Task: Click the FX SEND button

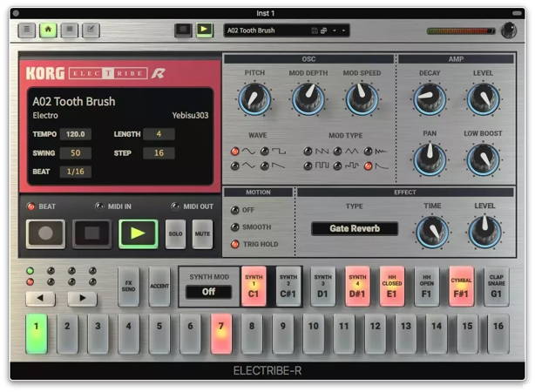Action: coord(129,286)
